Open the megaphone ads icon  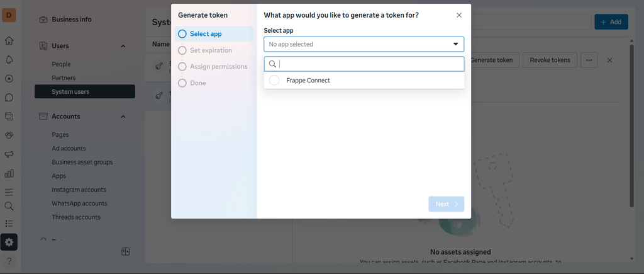(x=9, y=154)
